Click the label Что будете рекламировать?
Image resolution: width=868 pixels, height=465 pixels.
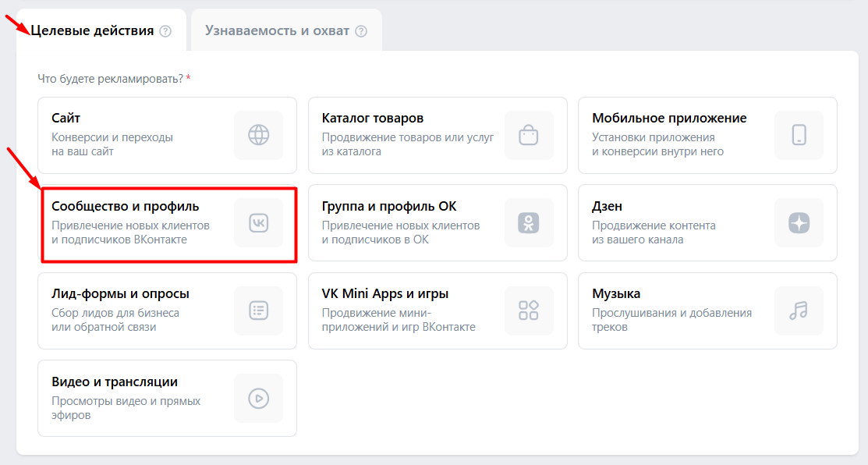click(110, 79)
